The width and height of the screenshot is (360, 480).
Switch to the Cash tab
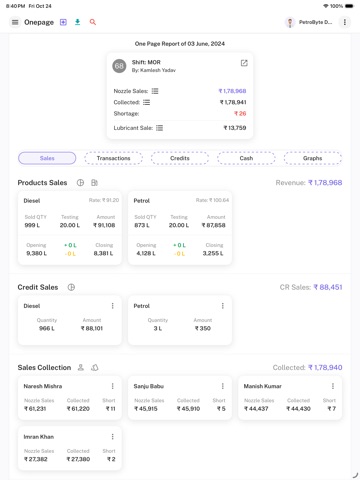point(246,158)
